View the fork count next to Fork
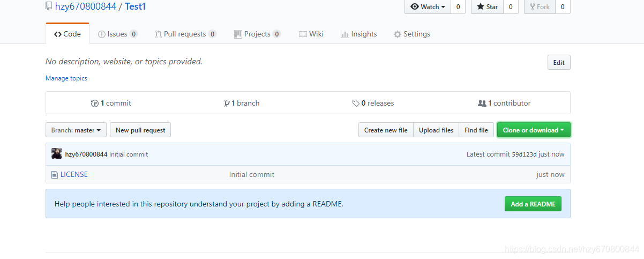Screen dimensions: 644x259 (563, 7)
